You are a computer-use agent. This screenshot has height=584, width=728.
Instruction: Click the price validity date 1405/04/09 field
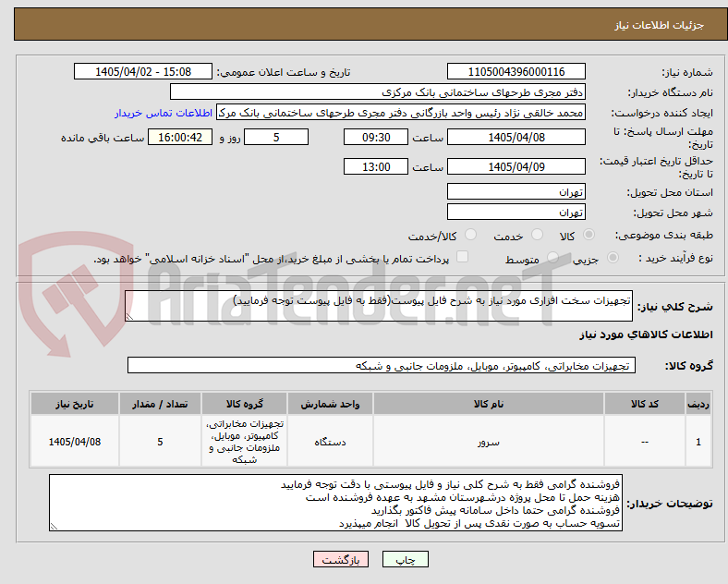[x=516, y=166]
